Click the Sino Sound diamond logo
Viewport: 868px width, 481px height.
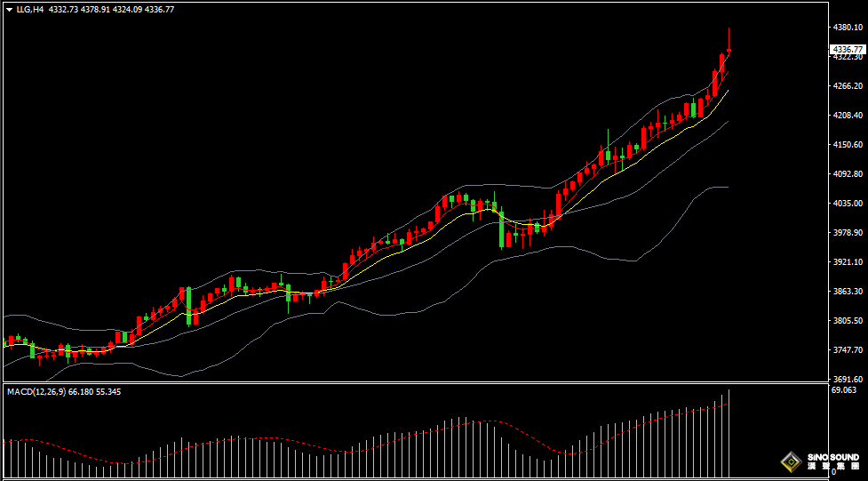(791, 461)
